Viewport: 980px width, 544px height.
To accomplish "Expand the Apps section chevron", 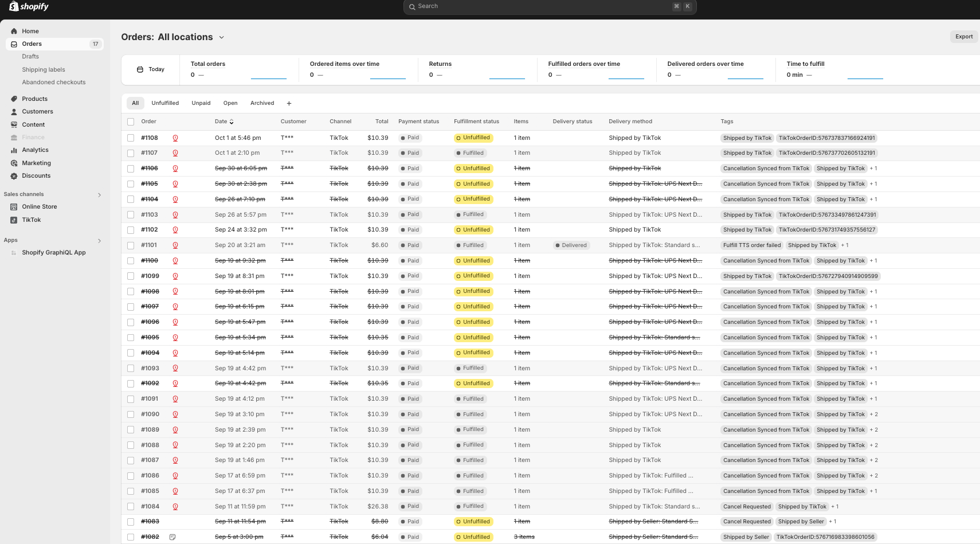I will [100, 241].
